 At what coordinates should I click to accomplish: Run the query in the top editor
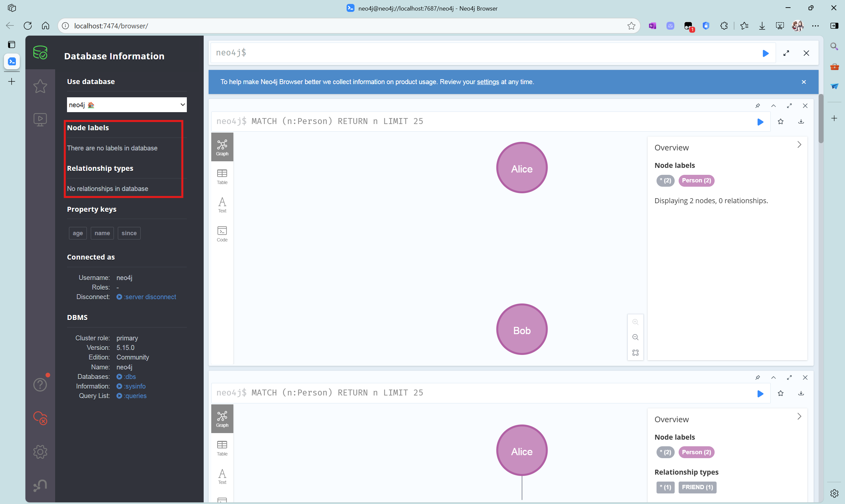(x=765, y=53)
